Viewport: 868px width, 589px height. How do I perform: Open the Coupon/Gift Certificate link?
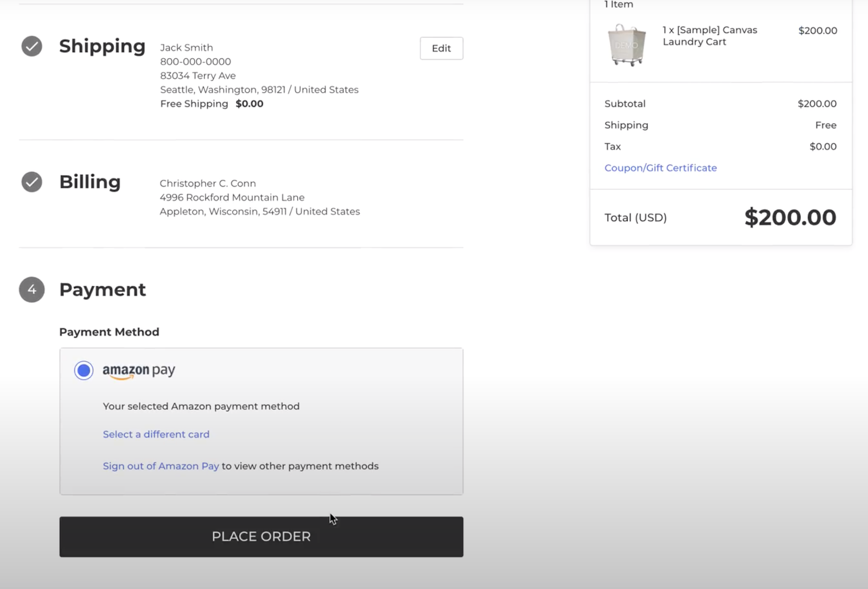coord(661,168)
